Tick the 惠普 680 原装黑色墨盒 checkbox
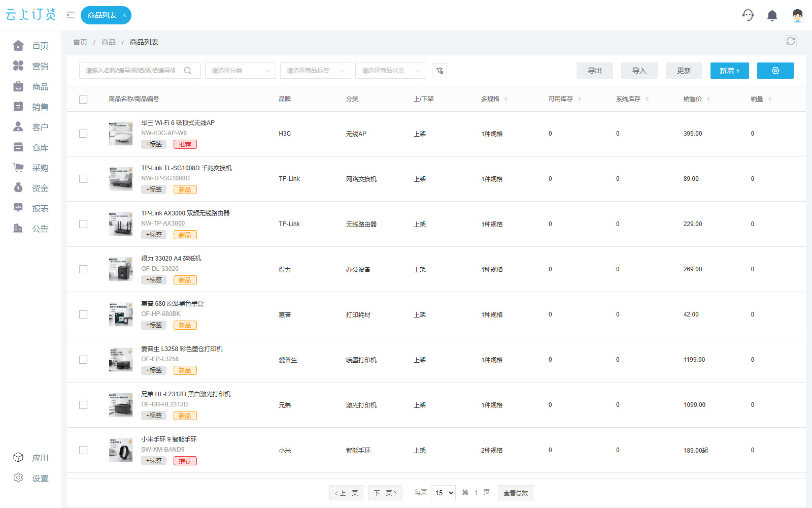The height and width of the screenshot is (508, 812). click(x=83, y=314)
